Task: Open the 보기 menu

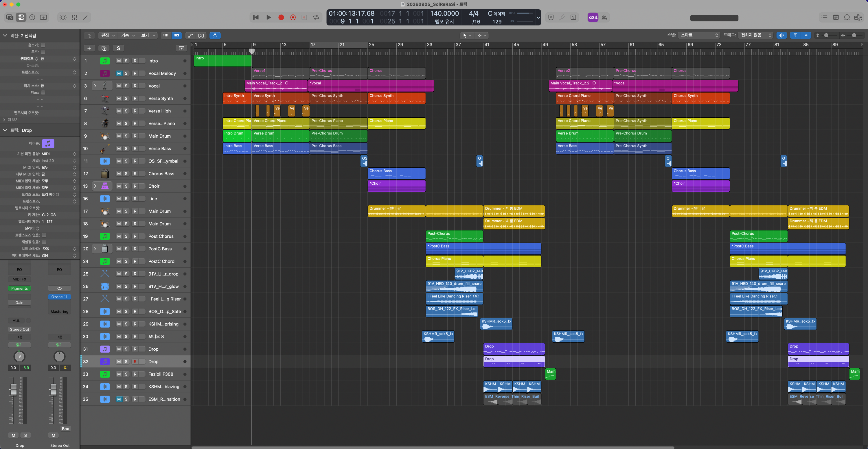Action: tap(148, 36)
